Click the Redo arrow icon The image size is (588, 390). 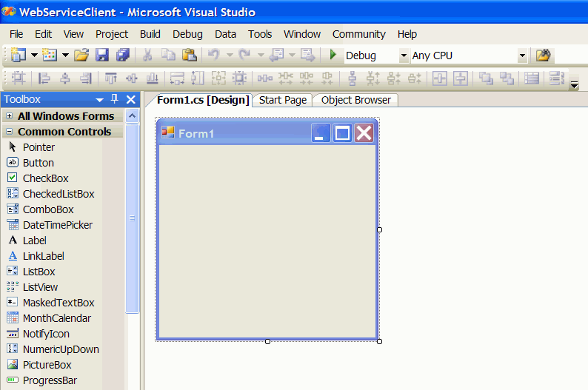point(244,56)
